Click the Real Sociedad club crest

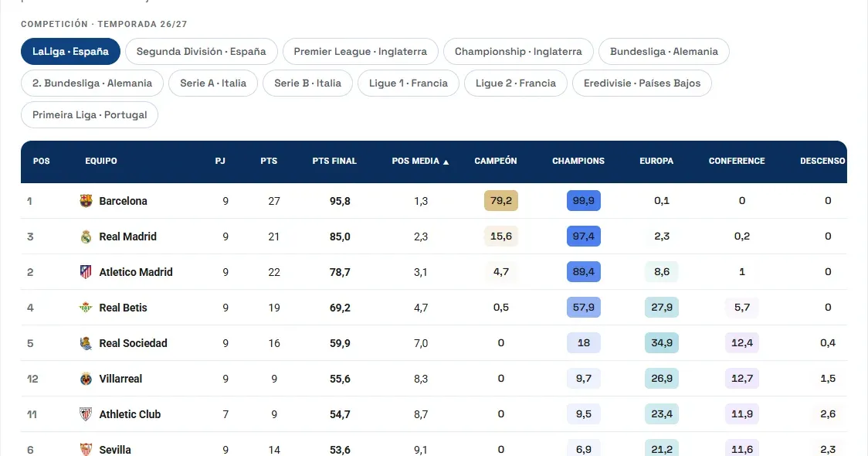[x=86, y=343]
